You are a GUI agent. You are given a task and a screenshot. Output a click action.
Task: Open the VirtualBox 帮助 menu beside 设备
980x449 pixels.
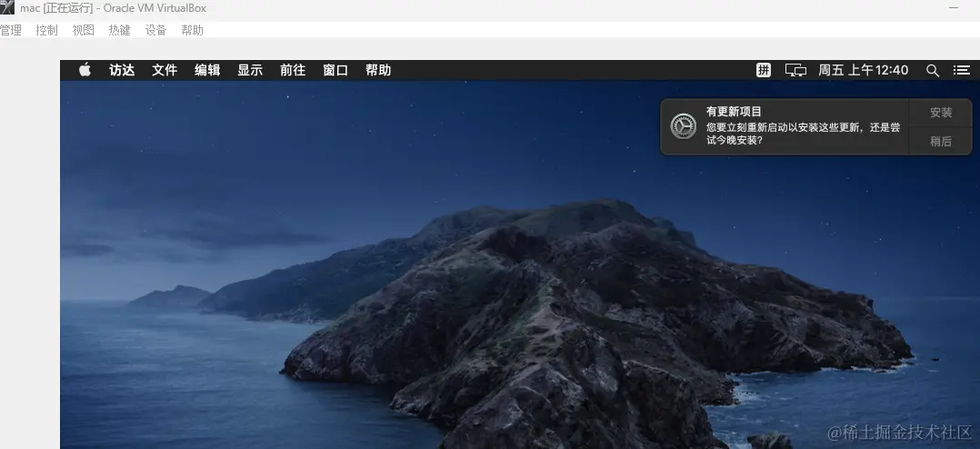click(193, 30)
